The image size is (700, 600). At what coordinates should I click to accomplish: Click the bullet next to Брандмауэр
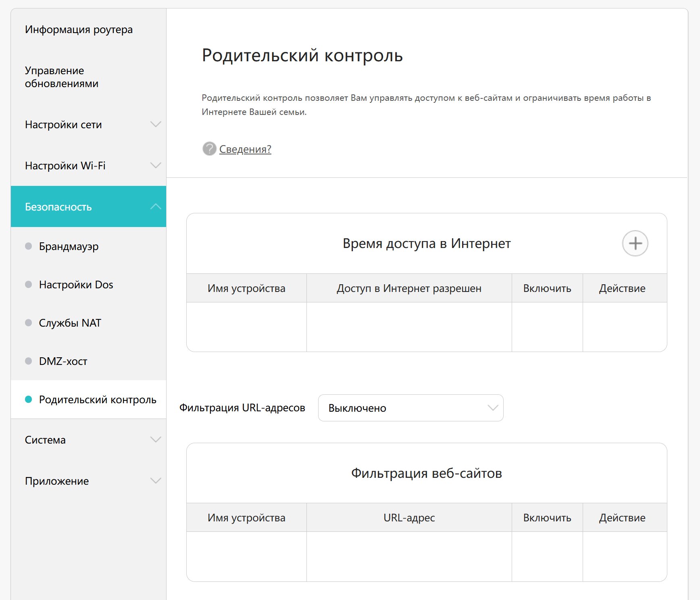[x=28, y=246]
